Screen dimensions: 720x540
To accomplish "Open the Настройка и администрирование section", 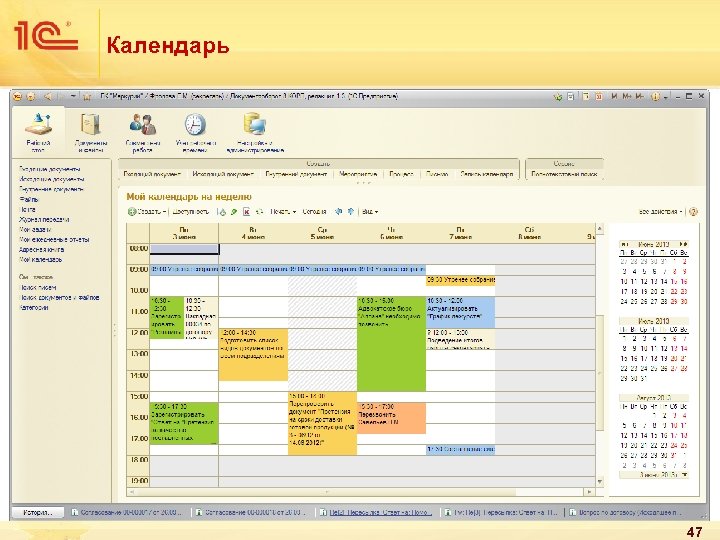I will click(255, 132).
